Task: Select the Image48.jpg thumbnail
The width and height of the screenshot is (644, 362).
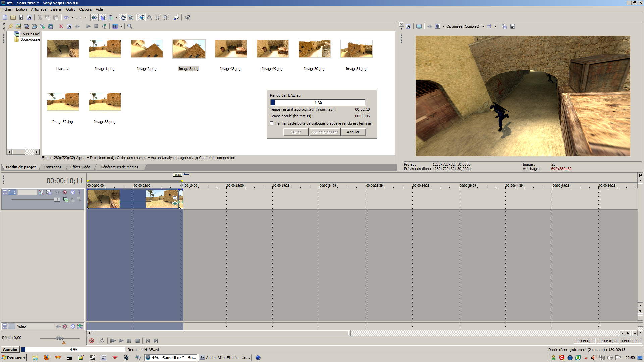Action: (231, 49)
